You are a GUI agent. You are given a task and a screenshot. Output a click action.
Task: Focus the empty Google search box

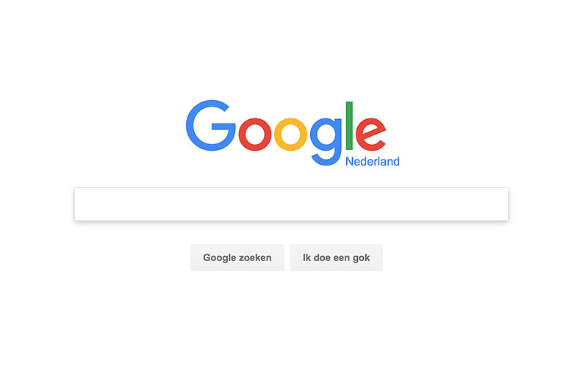291,204
